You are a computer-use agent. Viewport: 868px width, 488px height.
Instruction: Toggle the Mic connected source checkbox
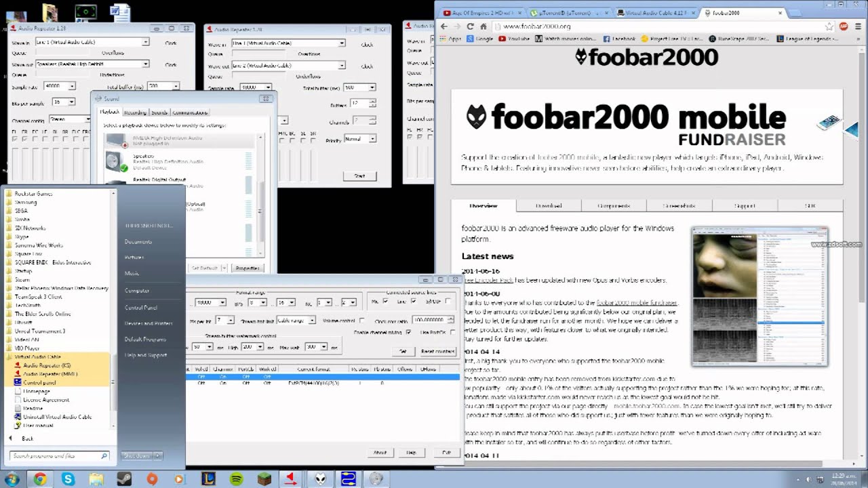(386, 301)
